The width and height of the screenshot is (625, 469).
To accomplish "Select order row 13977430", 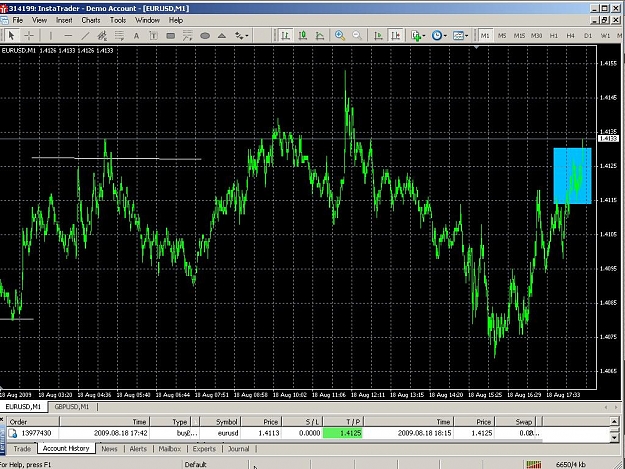I will point(273,433).
